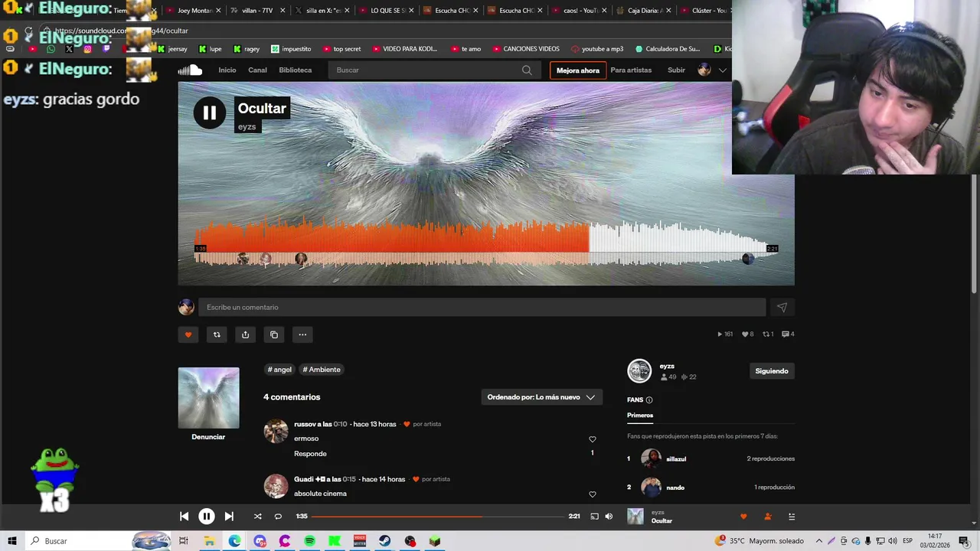Like the current track in the player bar
980x551 pixels.
click(x=743, y=517)
